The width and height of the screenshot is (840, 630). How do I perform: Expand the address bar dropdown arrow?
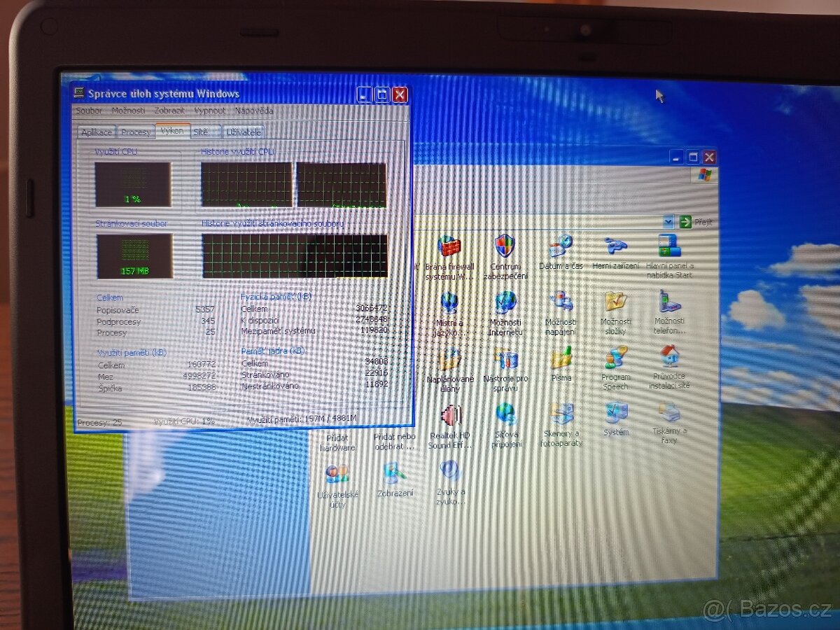click(668, 222)
